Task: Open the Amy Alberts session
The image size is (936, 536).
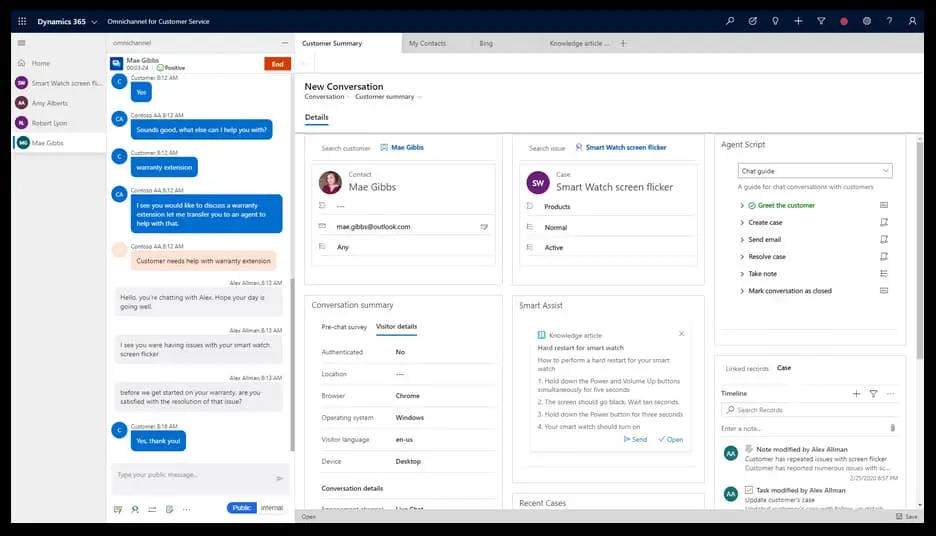Action: tap(50, 103)
